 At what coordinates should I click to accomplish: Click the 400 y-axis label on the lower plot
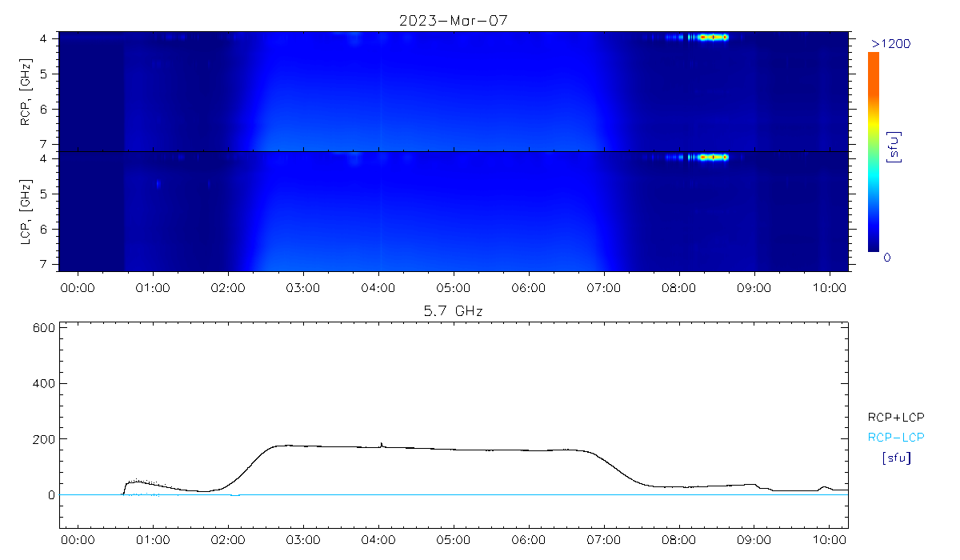coord(45,384)
